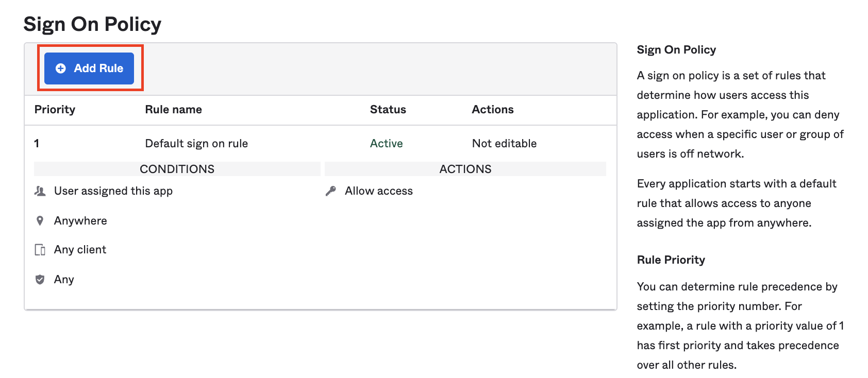Open the Default sign on rule
Screen dimensions: 868x378
point(196,144)
